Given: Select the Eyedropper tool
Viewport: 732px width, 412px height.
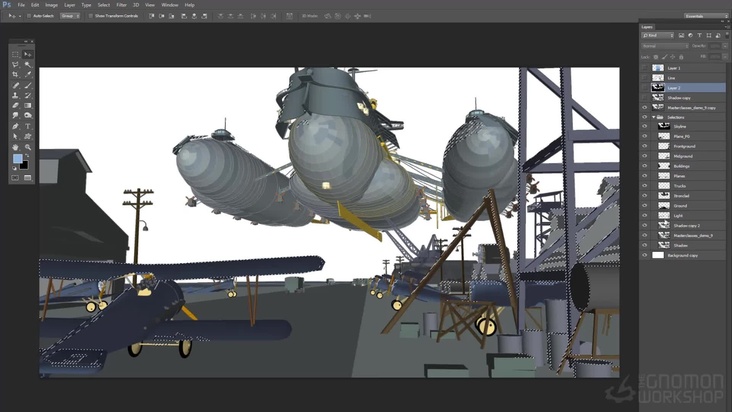Looking at the screenshot, I should [28, 75].
